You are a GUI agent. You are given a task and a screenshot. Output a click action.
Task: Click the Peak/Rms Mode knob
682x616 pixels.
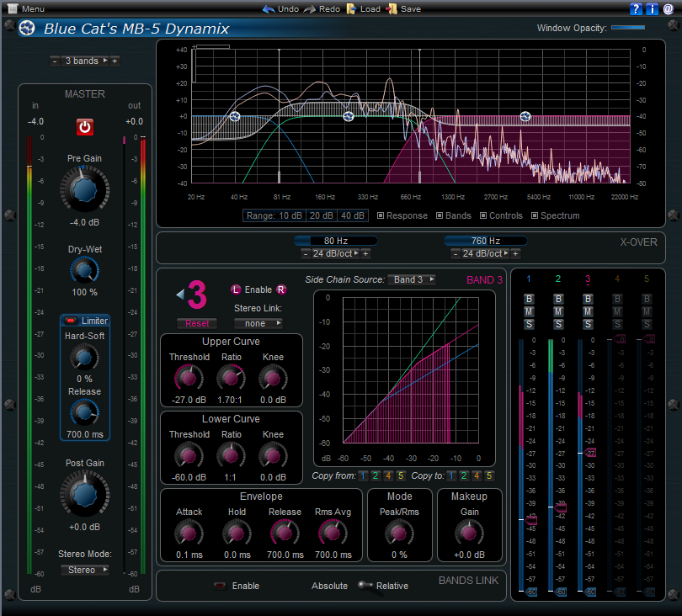[399, 533]
